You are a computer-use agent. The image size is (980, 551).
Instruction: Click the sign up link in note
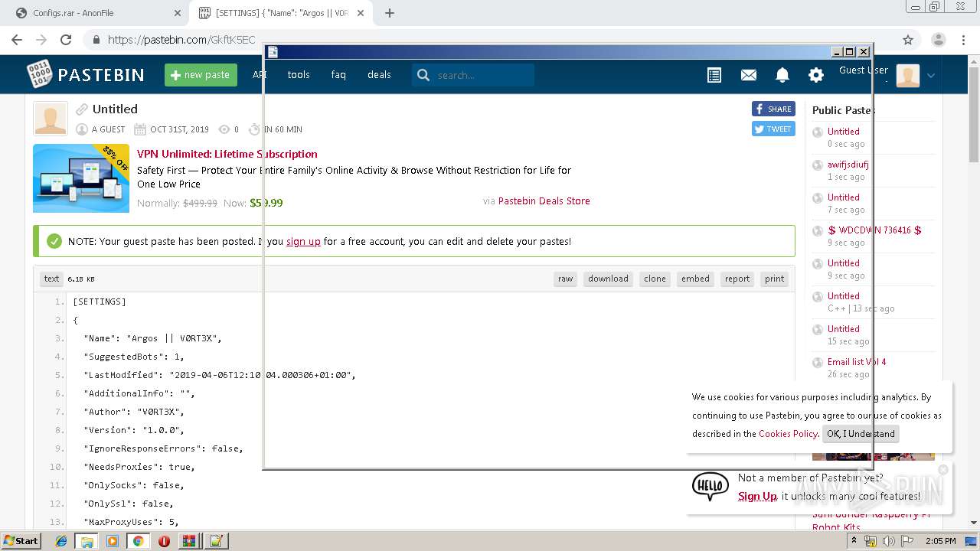pyautogui.click(x=303, y=241)
